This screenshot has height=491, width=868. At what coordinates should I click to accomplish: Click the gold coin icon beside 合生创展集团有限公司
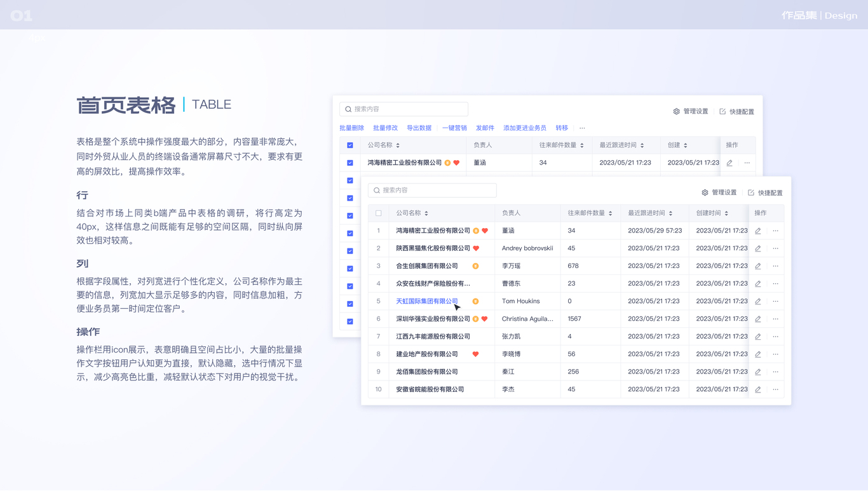(475, 266)
